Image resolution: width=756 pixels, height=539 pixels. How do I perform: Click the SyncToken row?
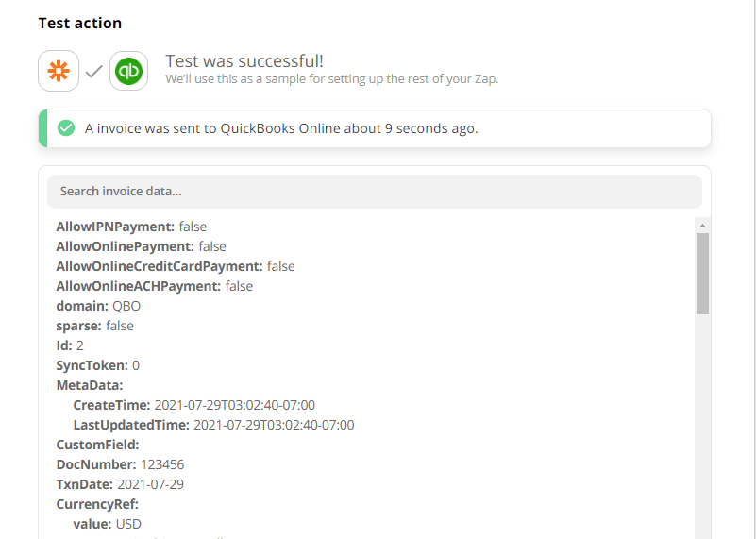[97, 365]
